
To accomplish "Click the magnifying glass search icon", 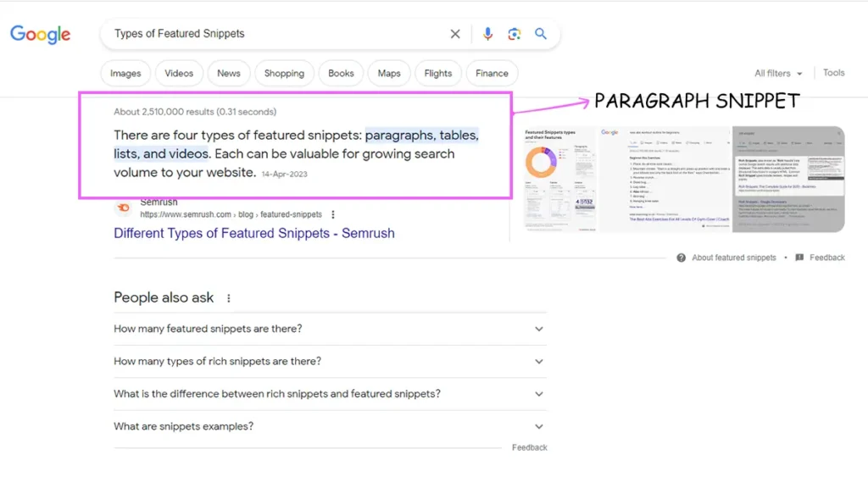I will [x=541, y=34].
